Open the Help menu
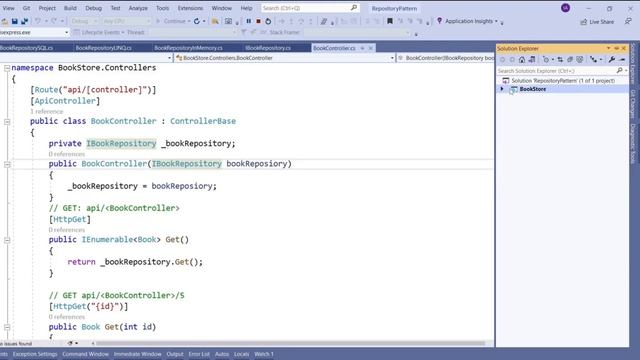The image size is (640, 360). click(x=246, y=8)
